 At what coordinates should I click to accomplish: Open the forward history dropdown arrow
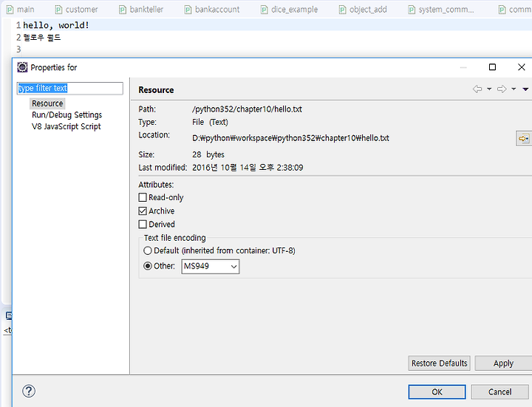(x=514, y=89)
